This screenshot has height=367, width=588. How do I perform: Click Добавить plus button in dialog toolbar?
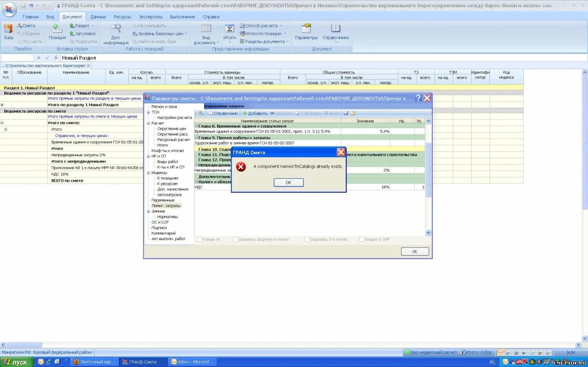pyautogui.click(x=255, y=114)
